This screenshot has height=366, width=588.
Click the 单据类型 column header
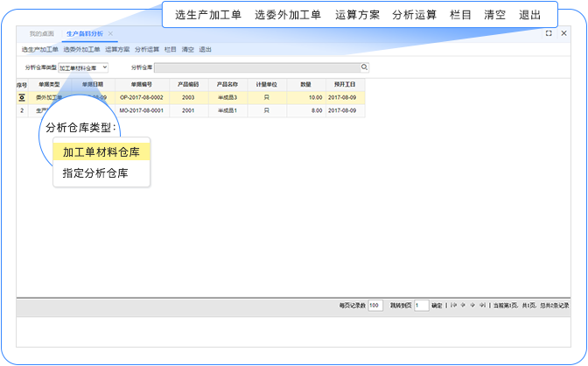click(x=50, y=85)
